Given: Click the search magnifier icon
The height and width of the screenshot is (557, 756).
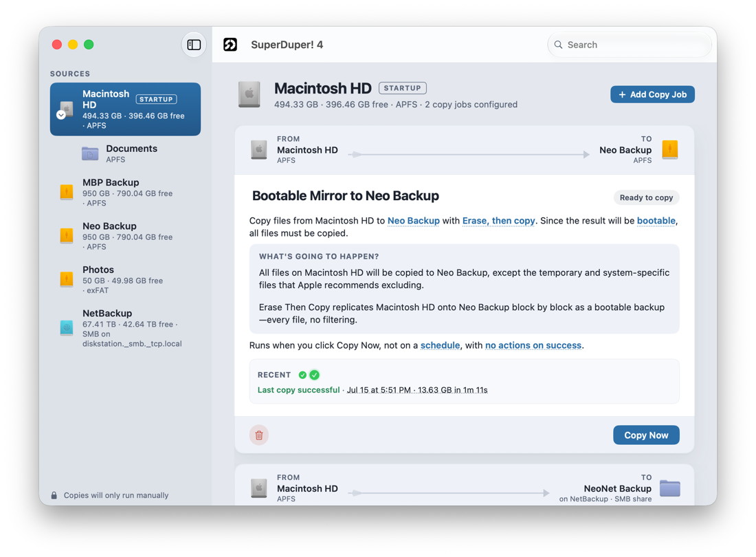Looking at the screenshot, I should 558,45.
